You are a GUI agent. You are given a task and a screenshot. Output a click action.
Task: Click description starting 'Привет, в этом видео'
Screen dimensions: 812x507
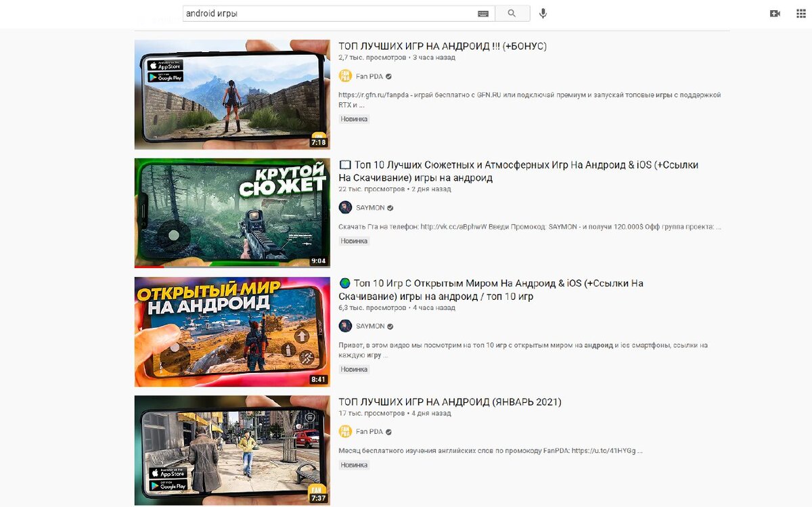(x=523, y=350)
